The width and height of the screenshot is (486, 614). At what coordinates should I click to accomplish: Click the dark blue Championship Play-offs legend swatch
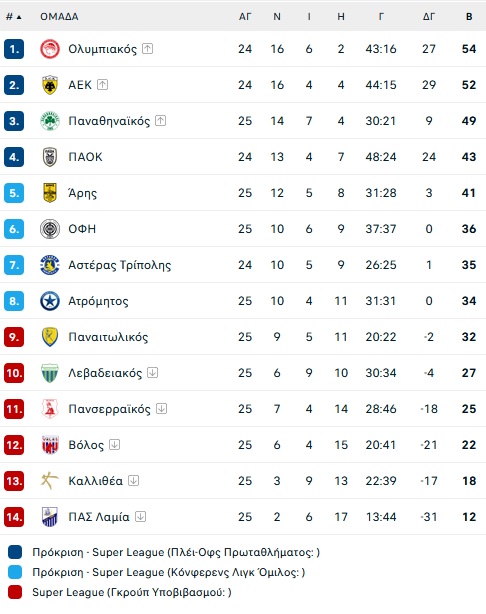pyautogui.click(x=15, y=552)
